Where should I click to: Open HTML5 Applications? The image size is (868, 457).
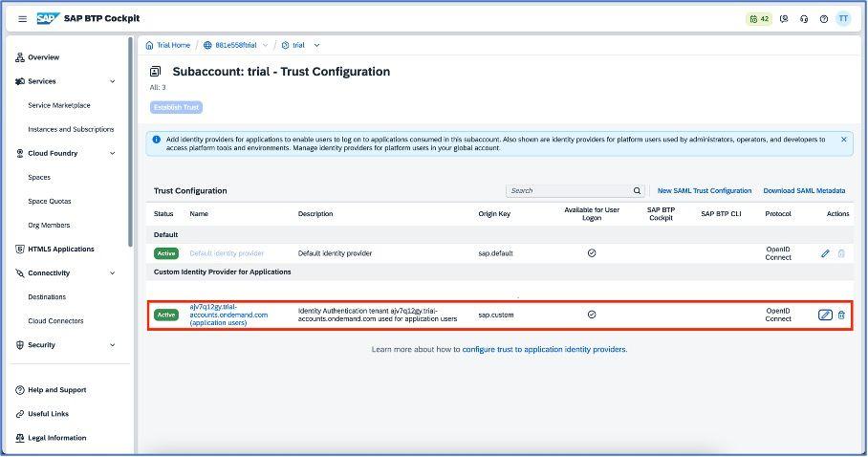coord(61,250)
